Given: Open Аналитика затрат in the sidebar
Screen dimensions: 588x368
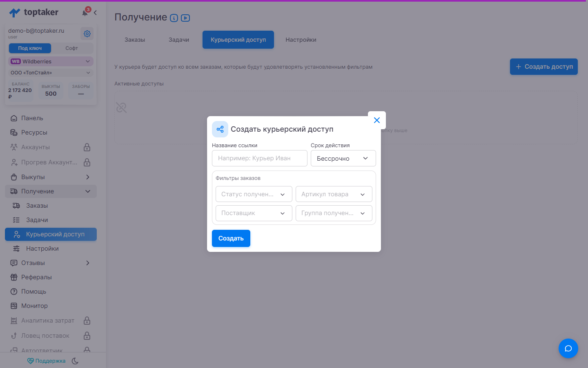Looking at the screenshot, I should click(48, 321).
